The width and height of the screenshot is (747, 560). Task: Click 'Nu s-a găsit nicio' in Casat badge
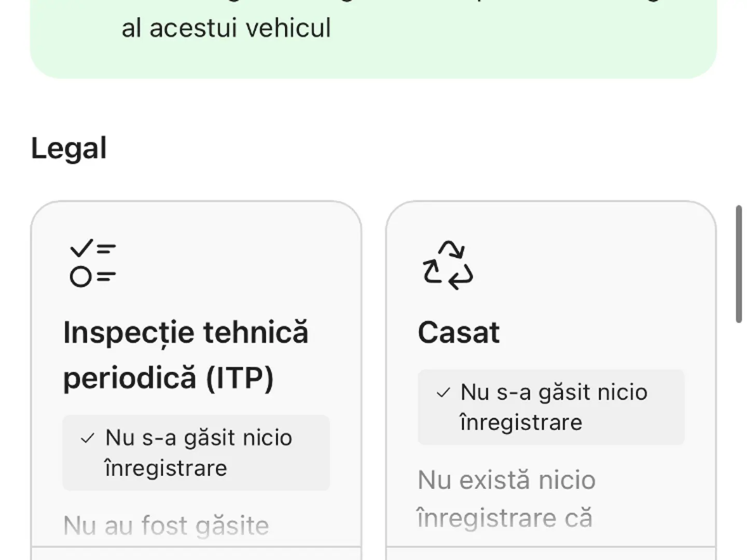pos(554,393)
